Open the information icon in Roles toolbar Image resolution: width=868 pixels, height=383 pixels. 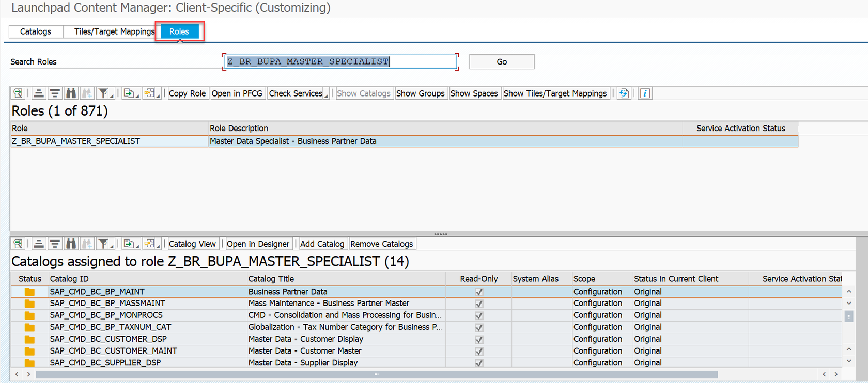click(x=645, y=93)
